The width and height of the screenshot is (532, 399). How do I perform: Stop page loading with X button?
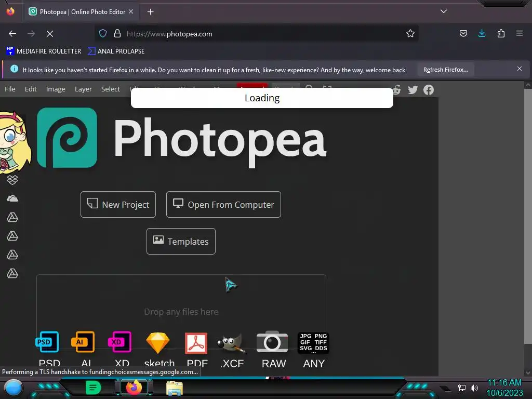pyautogui.click(x=49, y=34)
